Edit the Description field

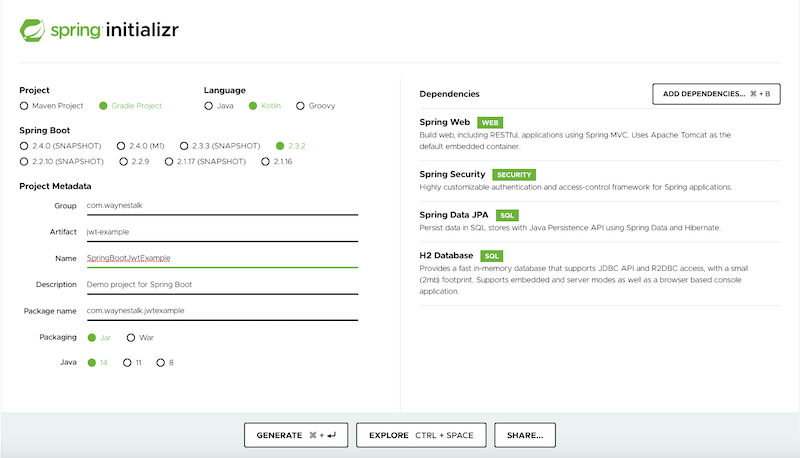[222, 285]
